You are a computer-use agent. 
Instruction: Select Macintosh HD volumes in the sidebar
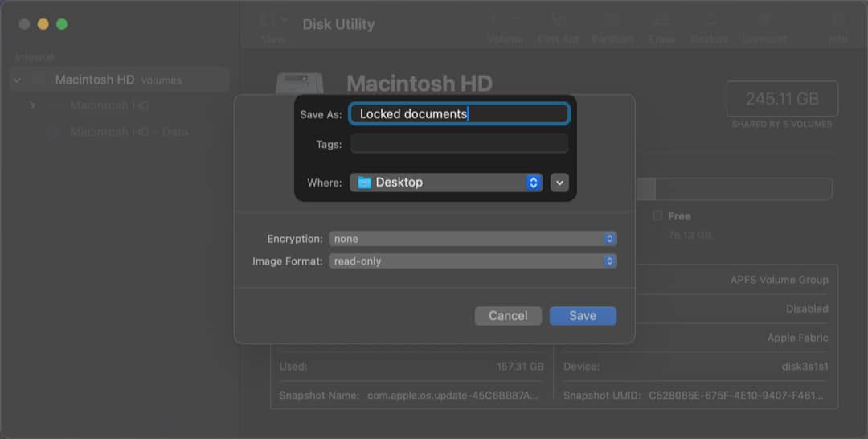click(120, 80)
